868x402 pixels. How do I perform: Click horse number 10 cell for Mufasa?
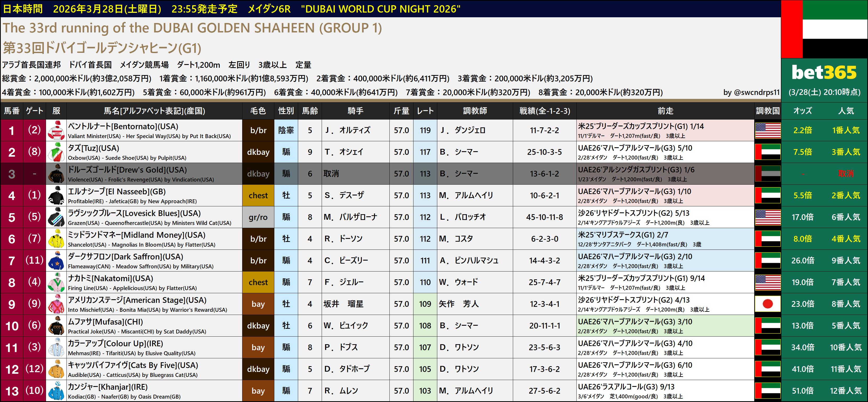click(x=12, y=326)
